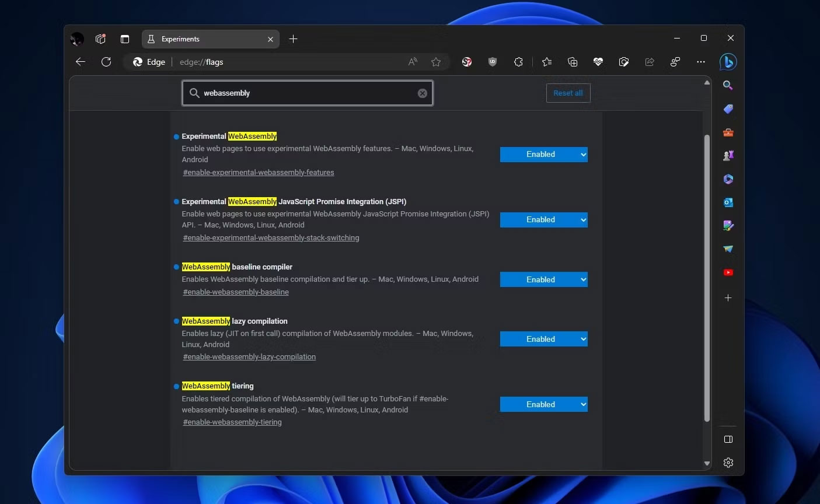Click the Bing Copilot sidebar icon

coord(728,62)
